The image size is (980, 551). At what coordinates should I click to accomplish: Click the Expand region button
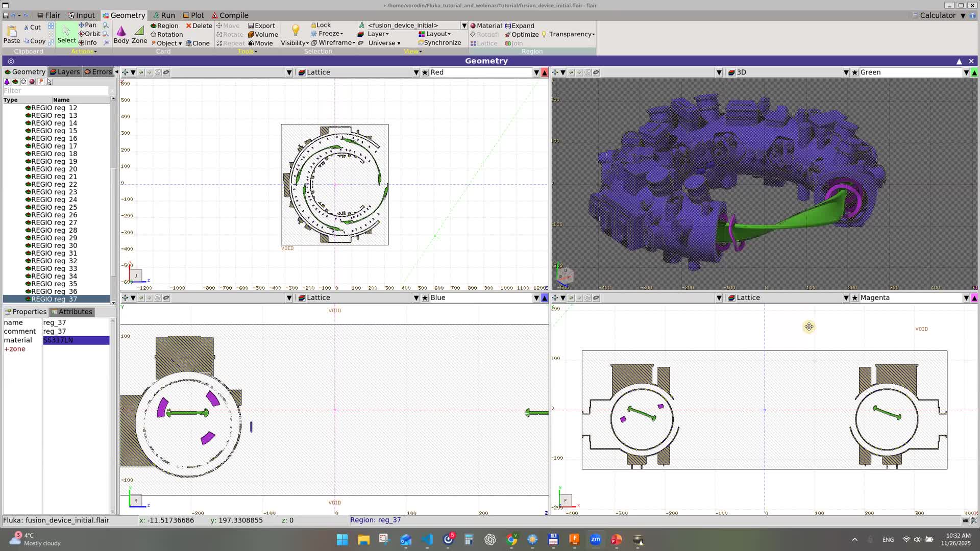point(520,26)
